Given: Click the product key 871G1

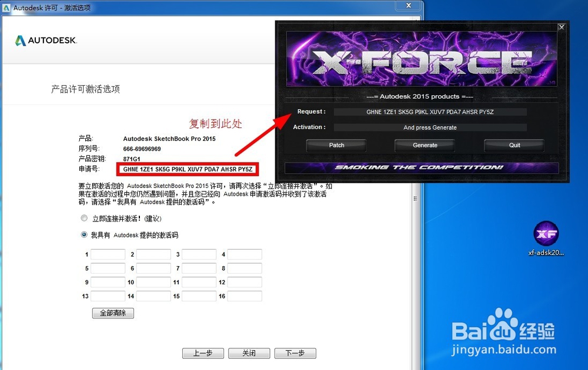Looking at the screenshot, I should click(x=132, y=159).
